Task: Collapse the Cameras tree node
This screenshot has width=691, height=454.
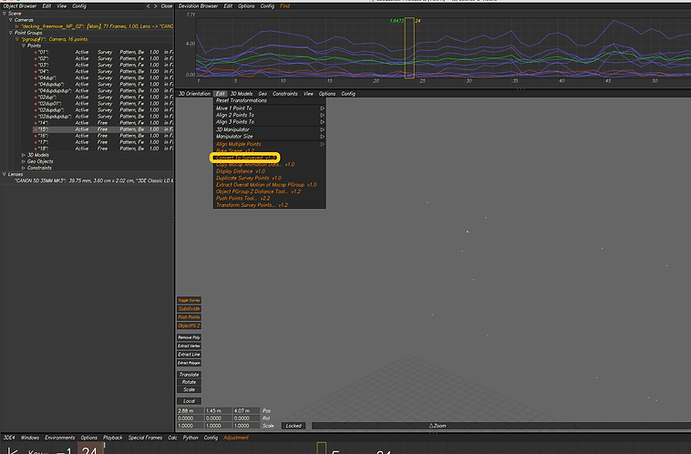Action: tap(11, 20)
